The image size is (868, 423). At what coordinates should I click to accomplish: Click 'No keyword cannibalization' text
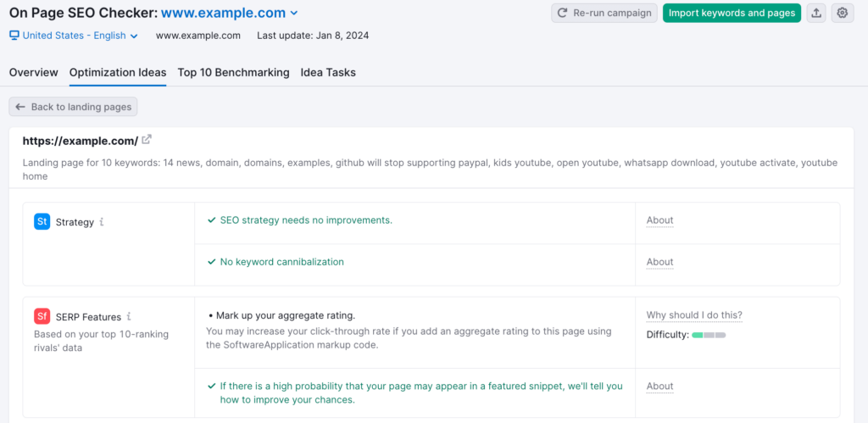coord(281,262)
